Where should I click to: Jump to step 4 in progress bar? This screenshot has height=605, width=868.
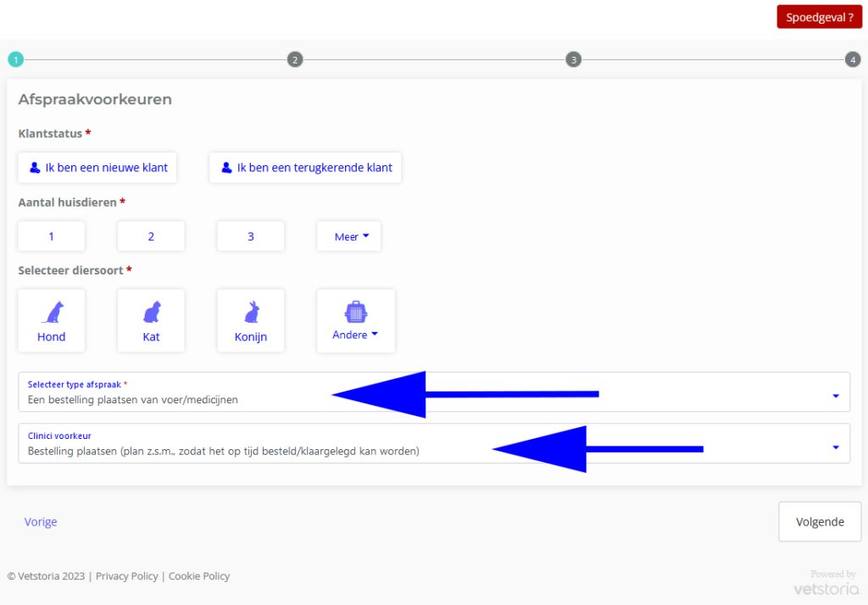tap(853, 59)
